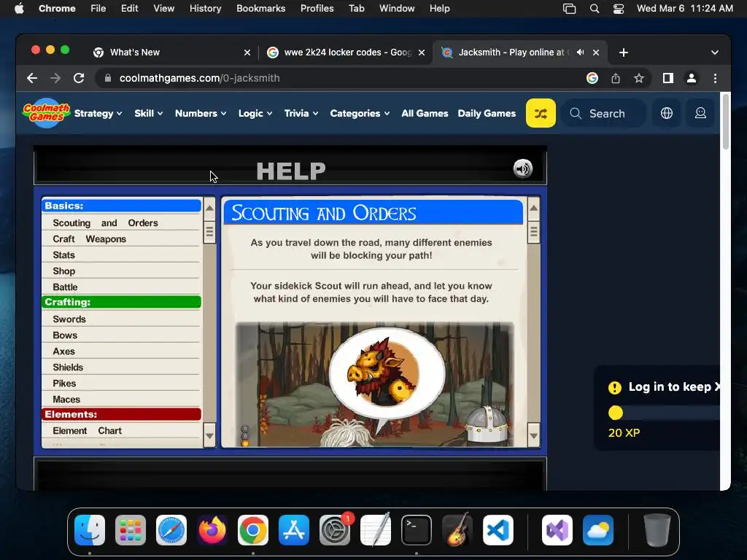Open the user account icon in the site header
This screenshot has height=560, width=747.
tap(700, 113)
